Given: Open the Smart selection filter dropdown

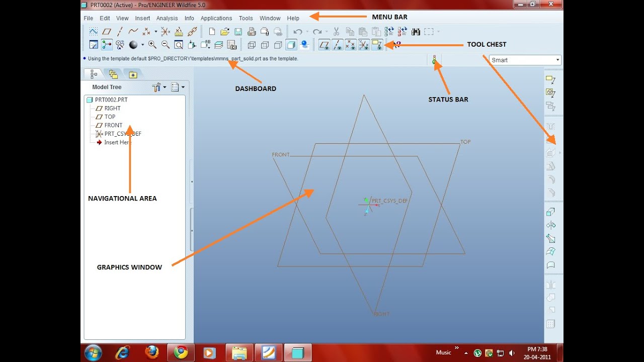Looking at the screenshot, I should [557, 60].
